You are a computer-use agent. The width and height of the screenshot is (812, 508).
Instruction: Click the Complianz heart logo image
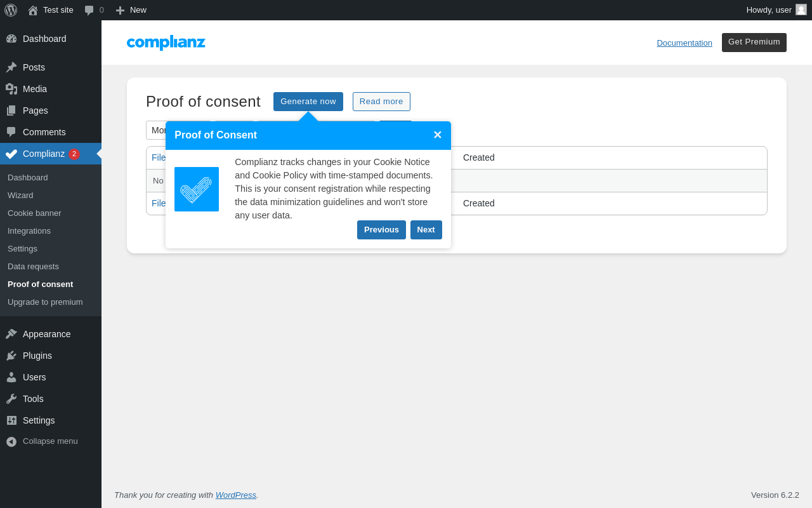[197, 189]
